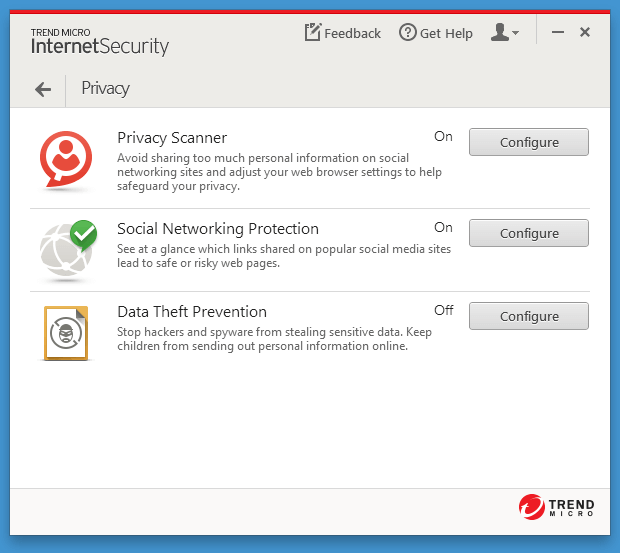The image size is (620, 553).
Task: Click the Feedback pencil icon
Action: [x=313, y=33]
